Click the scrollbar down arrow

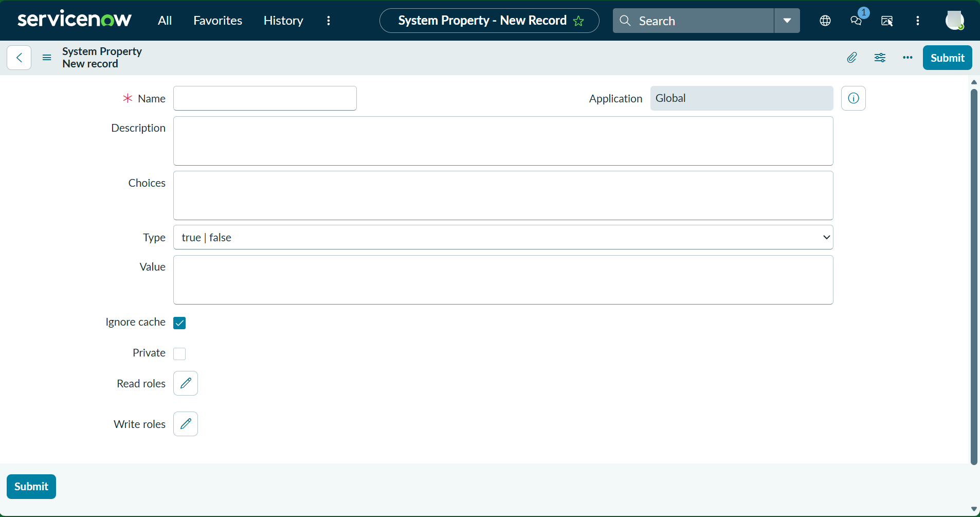(974, 509)
